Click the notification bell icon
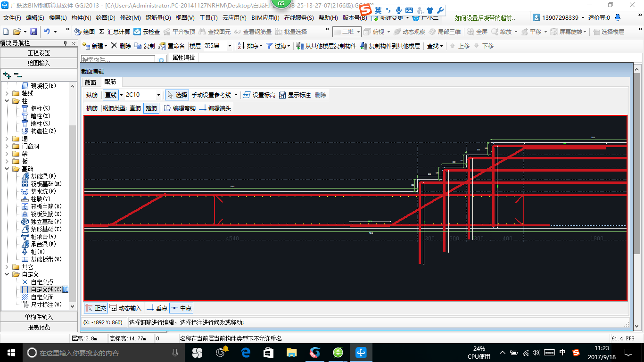The width and height of the screenshot is (644, 362). point(618,17)
